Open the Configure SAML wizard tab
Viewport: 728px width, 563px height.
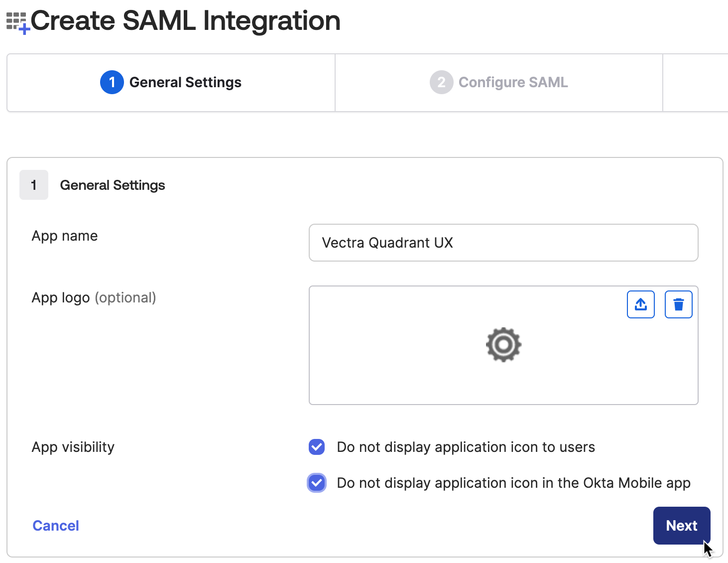(499, 83)
